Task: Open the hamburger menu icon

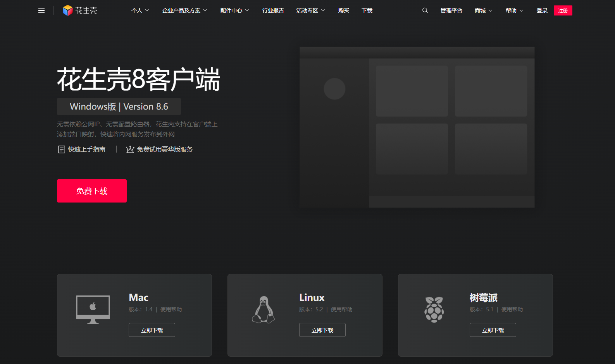Action: coord(41,10)
